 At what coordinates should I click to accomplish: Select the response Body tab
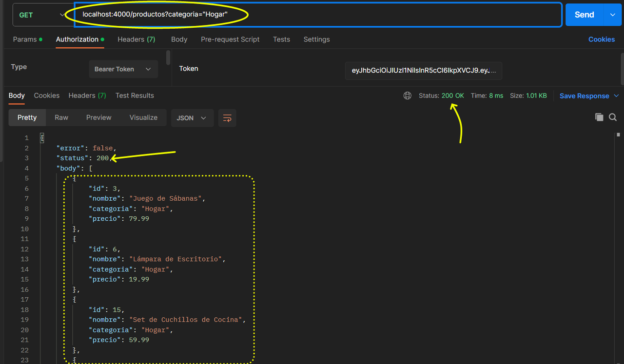[x=17, y=96]
